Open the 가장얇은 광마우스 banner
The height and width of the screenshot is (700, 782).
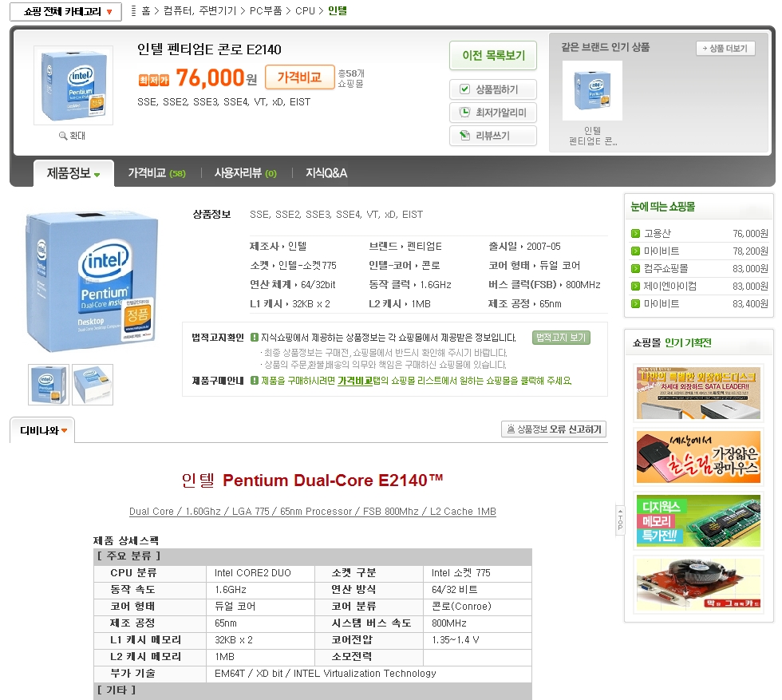click(x=699, y=457)
